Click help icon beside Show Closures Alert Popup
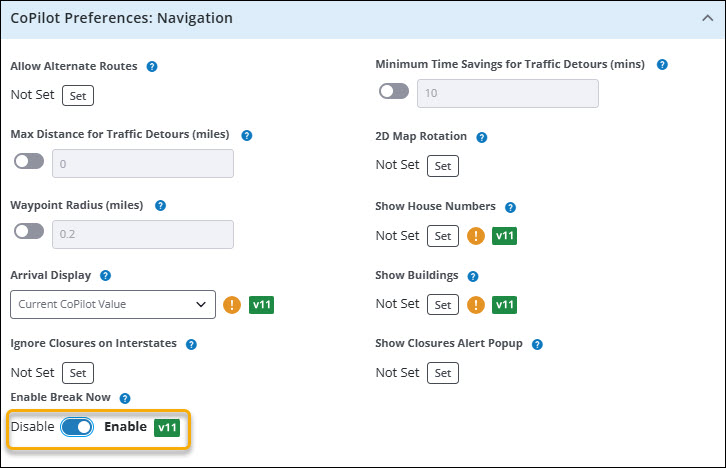726x468 pixels. pyautogui.click(x=538, y=344)
